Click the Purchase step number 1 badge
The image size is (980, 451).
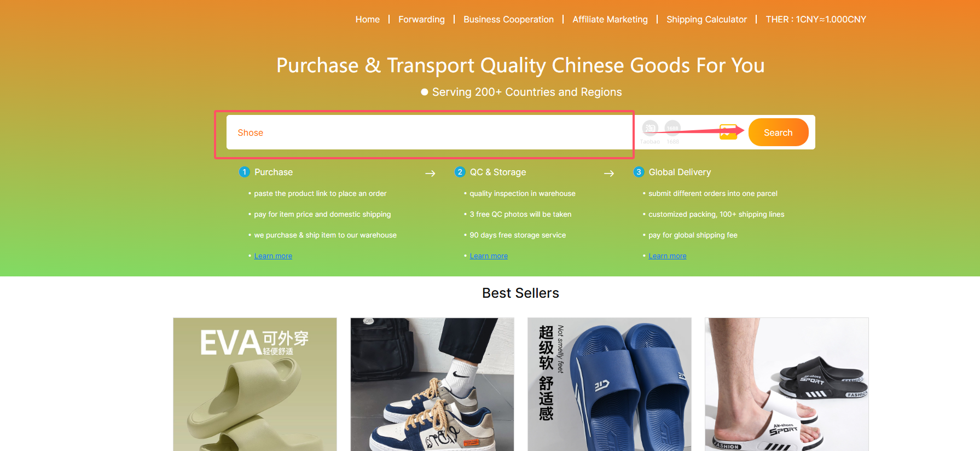(x=244, y=172)
